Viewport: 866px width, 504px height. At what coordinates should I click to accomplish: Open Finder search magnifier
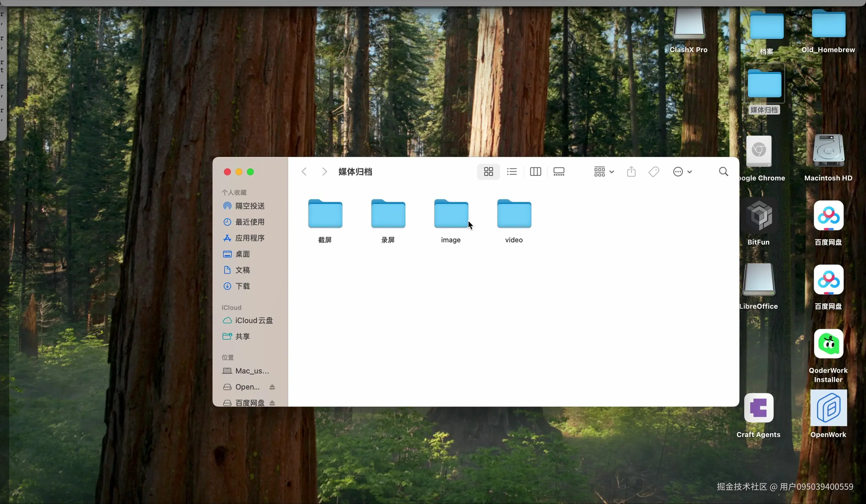(723, 171)
